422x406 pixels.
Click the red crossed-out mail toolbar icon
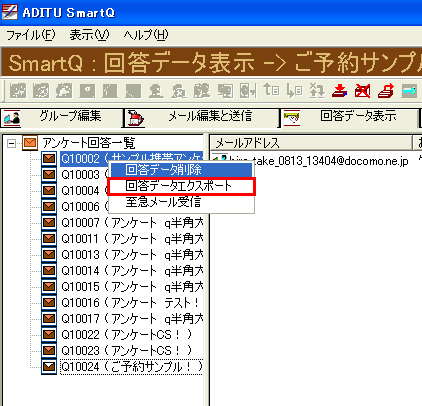[362, 91]
